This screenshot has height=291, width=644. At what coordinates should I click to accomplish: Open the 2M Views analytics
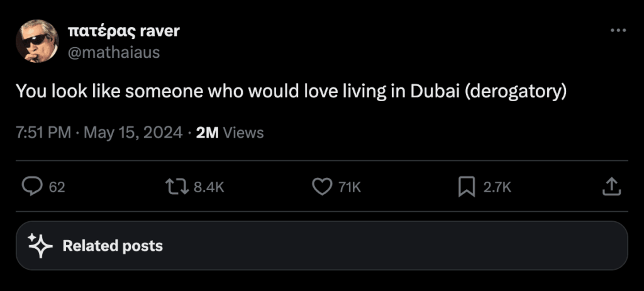[230, 133]
